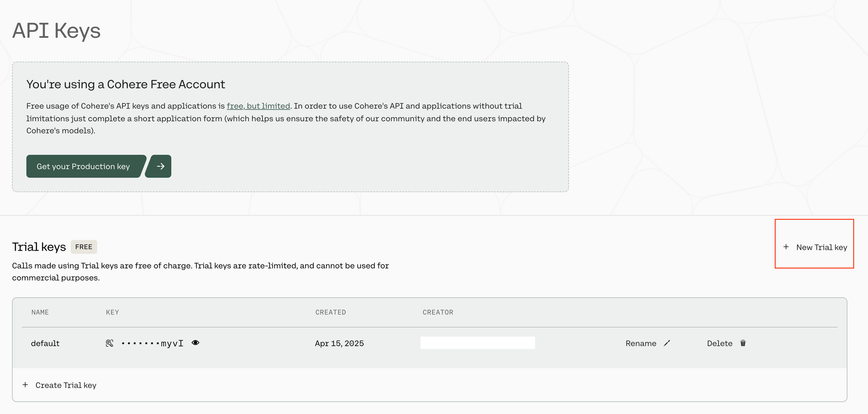
Task: Click the arrow button beside Production key
Action: 159,166
